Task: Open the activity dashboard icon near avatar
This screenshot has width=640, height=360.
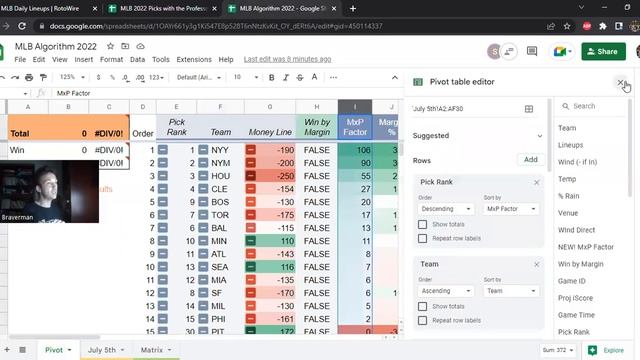Action: 509,51
